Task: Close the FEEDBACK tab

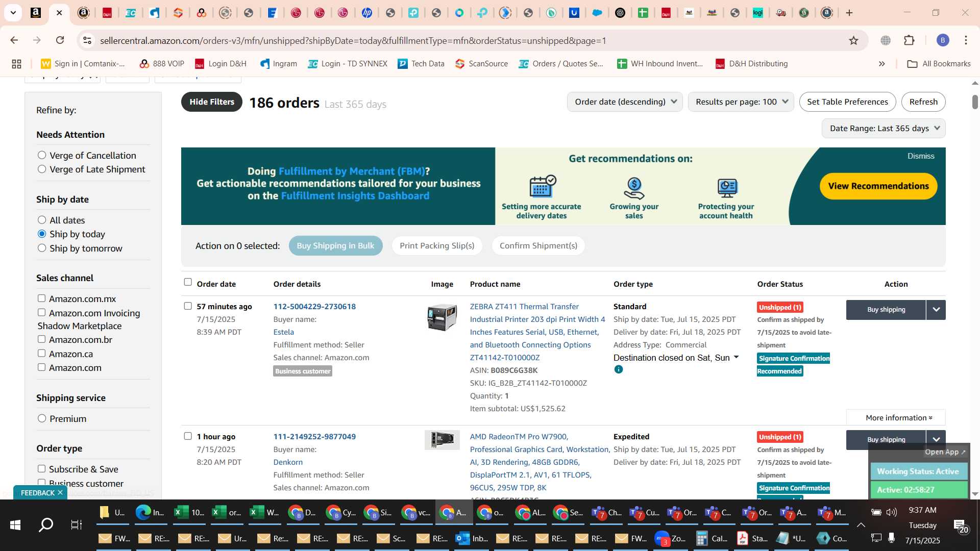Action: click(x=60, y=492)
